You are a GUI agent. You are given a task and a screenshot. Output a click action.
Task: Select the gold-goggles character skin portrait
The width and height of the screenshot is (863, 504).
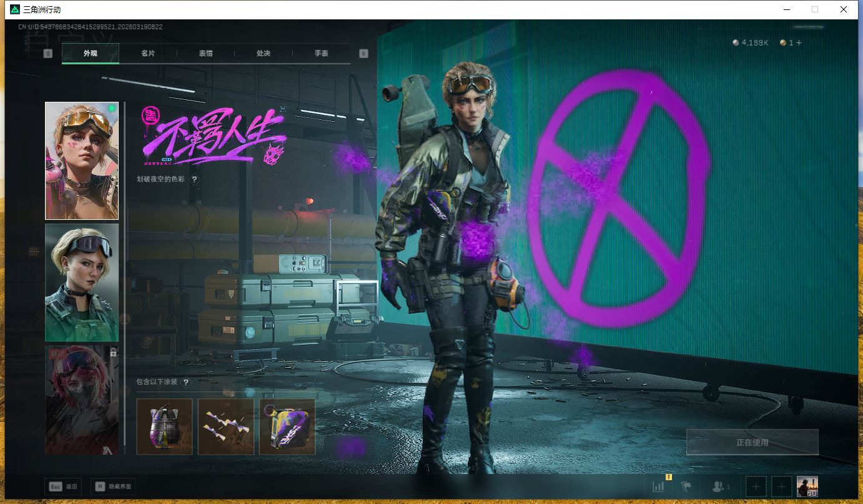coord(82,161)
